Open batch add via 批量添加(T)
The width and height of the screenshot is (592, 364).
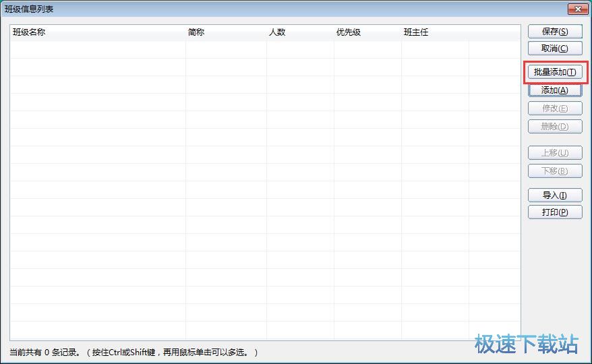click(555, 71)
